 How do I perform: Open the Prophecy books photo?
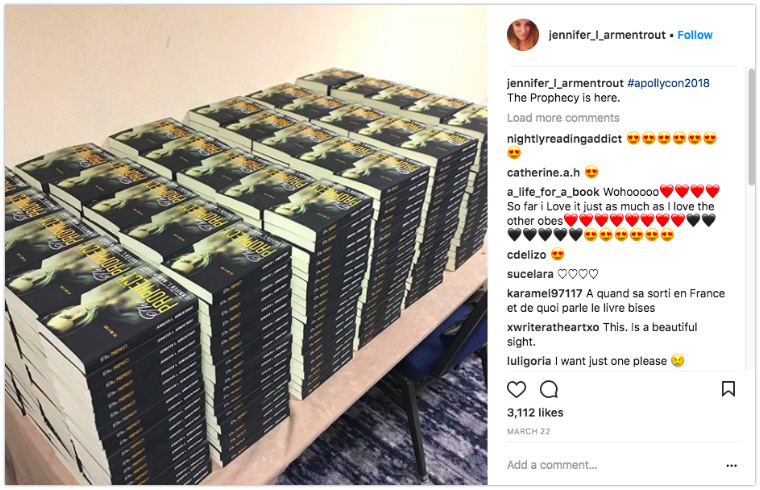246,245
